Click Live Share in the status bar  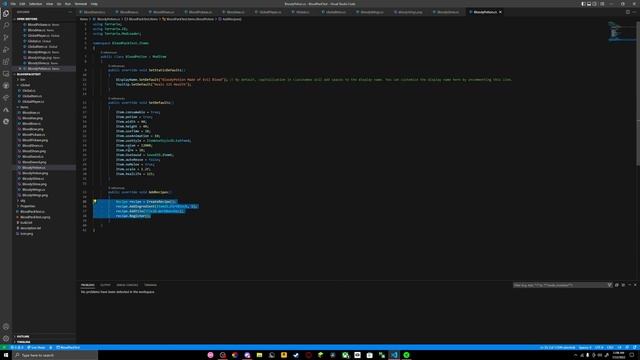36,348
